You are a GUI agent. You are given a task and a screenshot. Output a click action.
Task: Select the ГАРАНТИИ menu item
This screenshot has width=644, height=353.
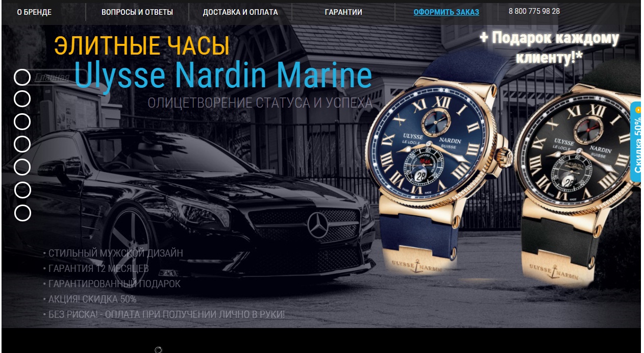(x=343, y=12)
